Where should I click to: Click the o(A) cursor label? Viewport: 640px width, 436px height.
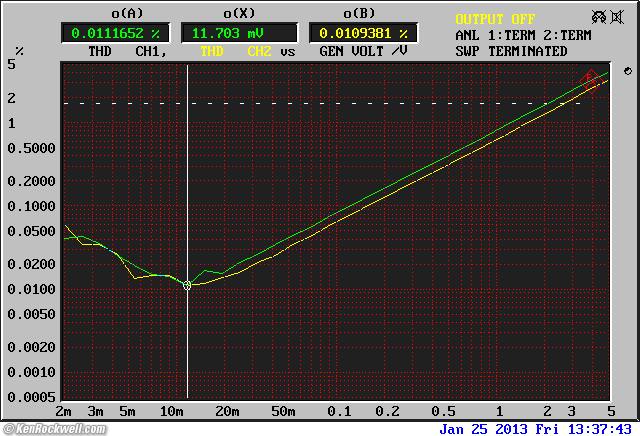click(x=127, y=13)
